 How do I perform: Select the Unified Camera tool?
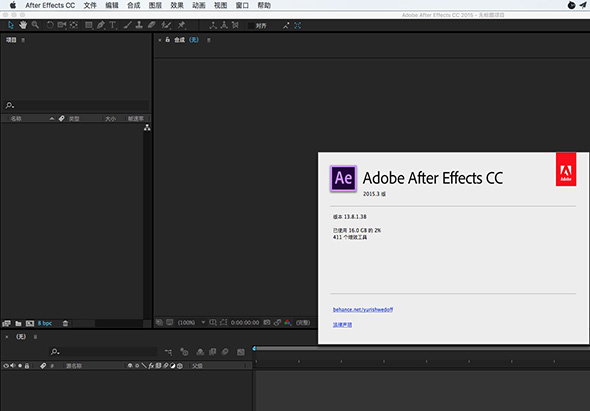pos(62,25)
